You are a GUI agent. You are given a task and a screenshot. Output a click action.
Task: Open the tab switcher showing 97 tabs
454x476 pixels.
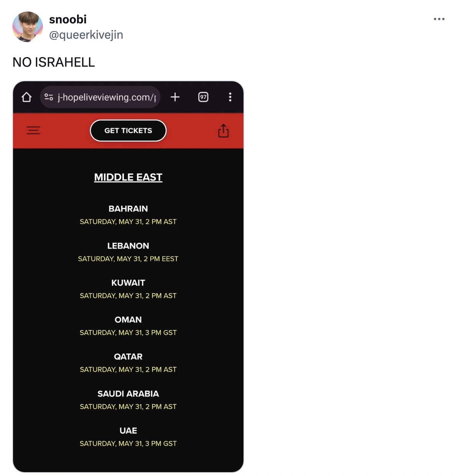coord(203,97)
